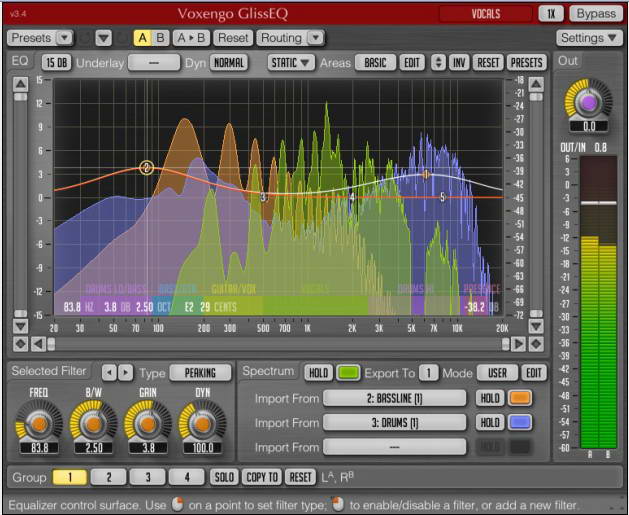The image size is (629, 515).
Task: Click the Reset button next to Routing
Action: pos(233,38)
